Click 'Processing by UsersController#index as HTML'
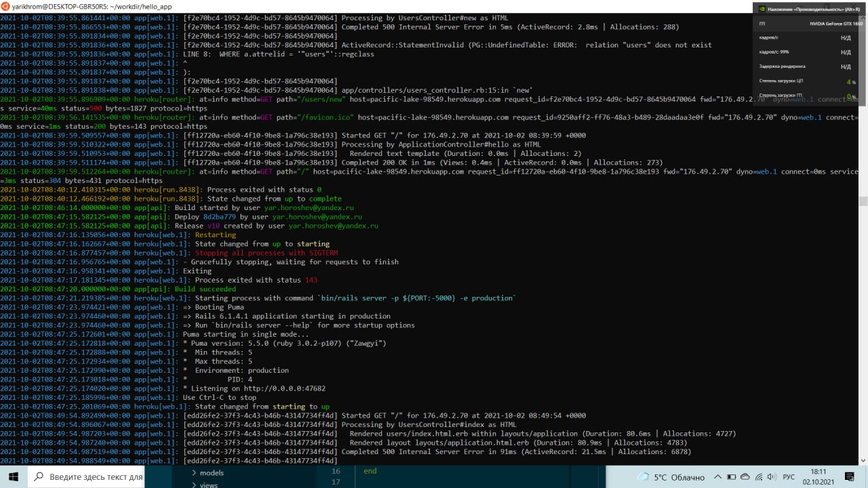 [429, 424]
